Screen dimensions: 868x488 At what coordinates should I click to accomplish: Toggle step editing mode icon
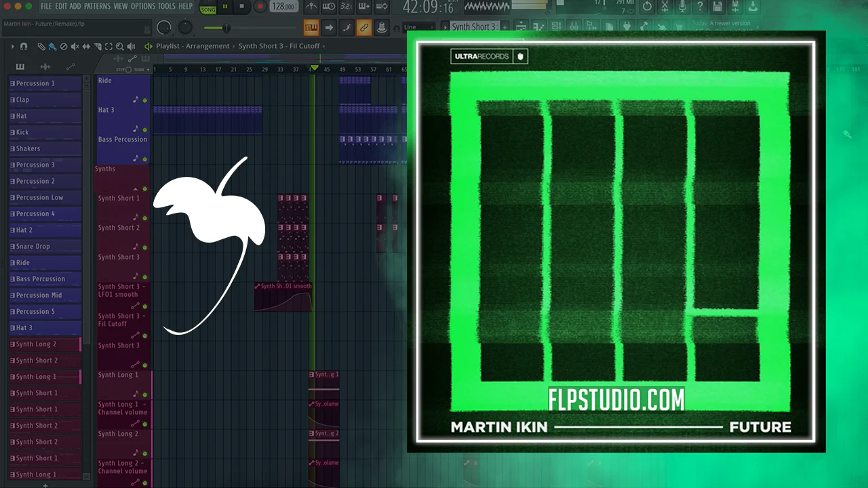347,28
